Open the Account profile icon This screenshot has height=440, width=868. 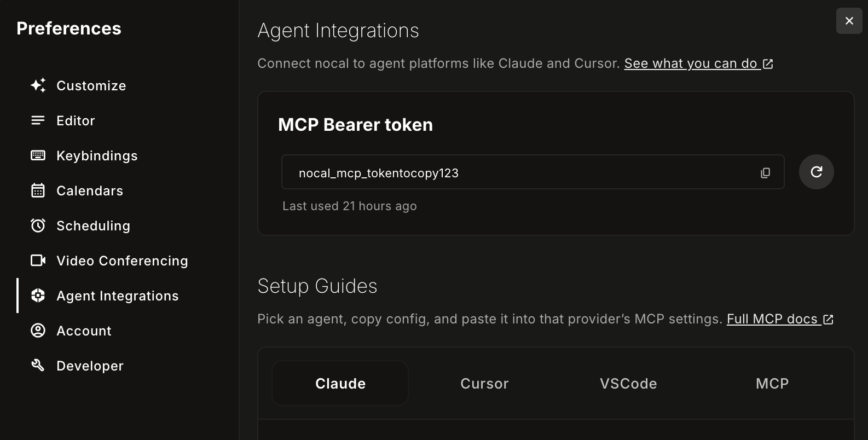(x=37, y=331)
